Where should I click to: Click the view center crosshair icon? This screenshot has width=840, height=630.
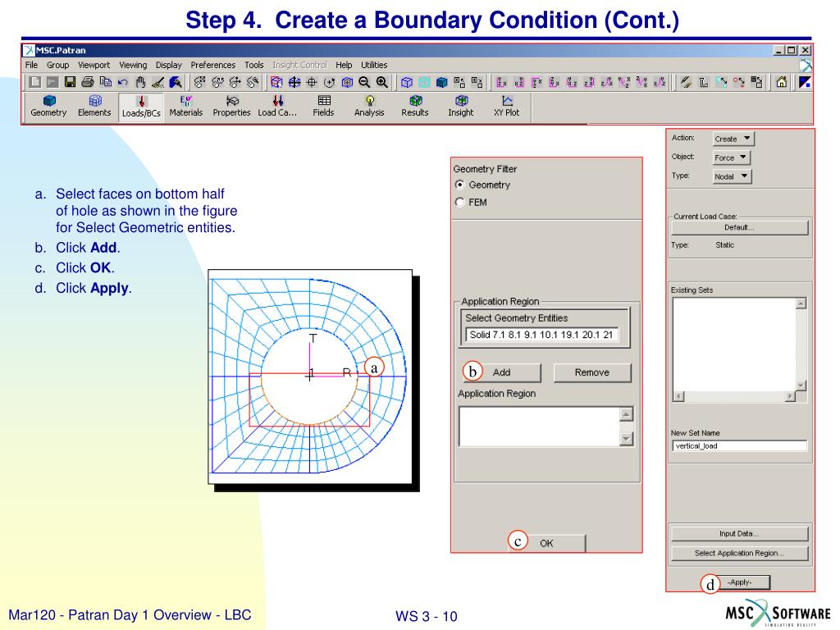tap(311, 82)
